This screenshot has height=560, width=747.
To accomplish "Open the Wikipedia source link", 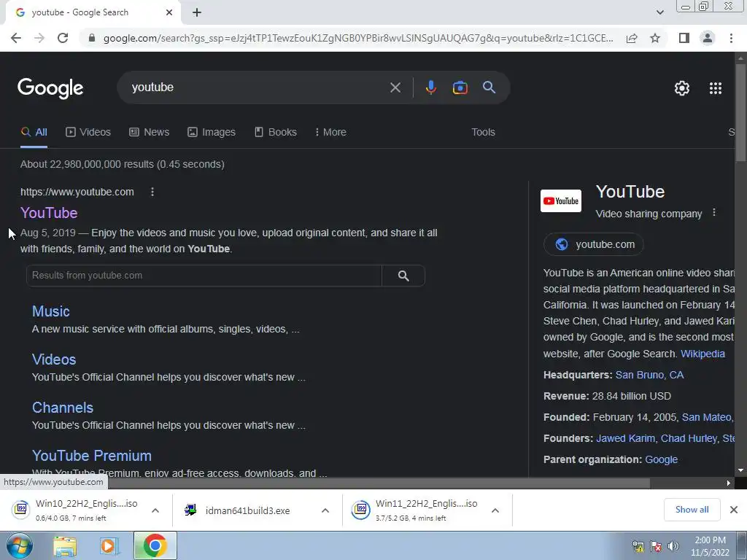I will pos(703,354).
